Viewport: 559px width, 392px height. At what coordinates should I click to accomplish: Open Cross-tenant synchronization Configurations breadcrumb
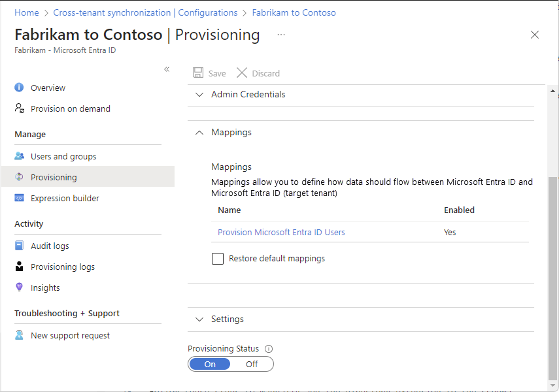coord(145,12)
